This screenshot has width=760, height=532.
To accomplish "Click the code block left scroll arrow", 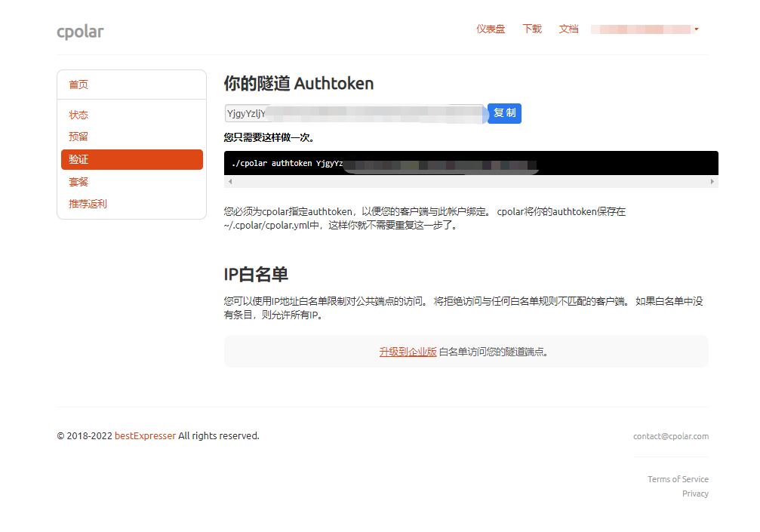I will (x=230, y=182).
